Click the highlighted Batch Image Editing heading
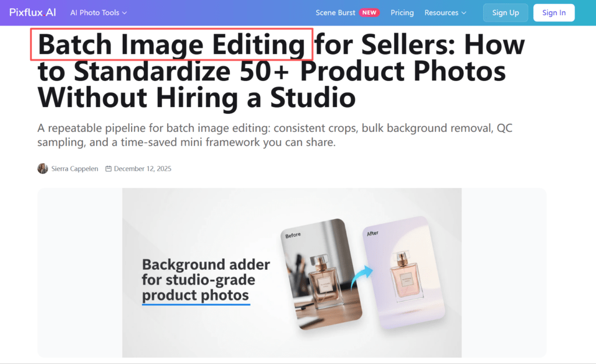The height and width of the screenshot is (364, 596). 172,44
